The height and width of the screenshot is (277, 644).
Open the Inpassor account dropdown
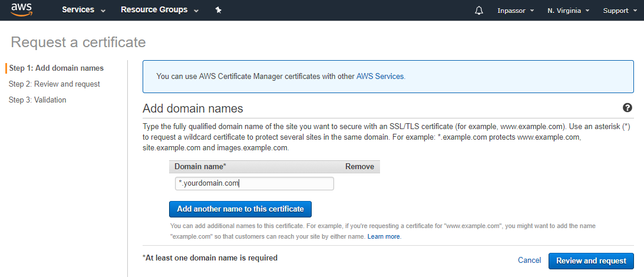[x=516, y=11]
